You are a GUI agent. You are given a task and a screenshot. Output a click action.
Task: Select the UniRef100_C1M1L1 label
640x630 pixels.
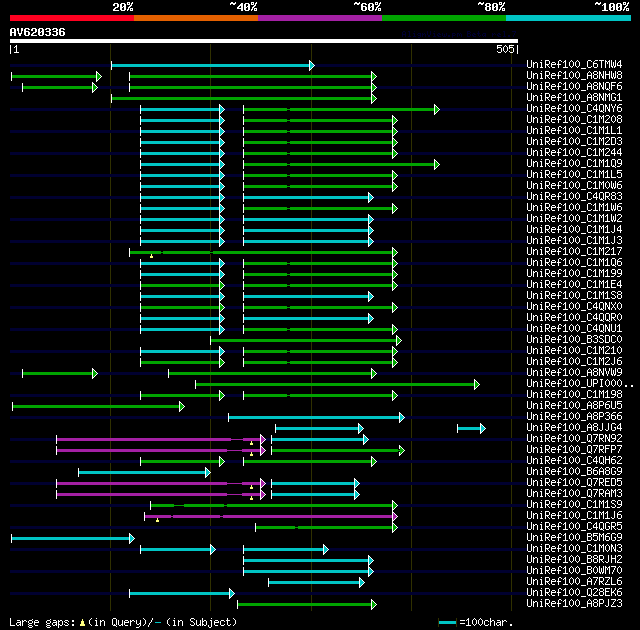(574, 131)
